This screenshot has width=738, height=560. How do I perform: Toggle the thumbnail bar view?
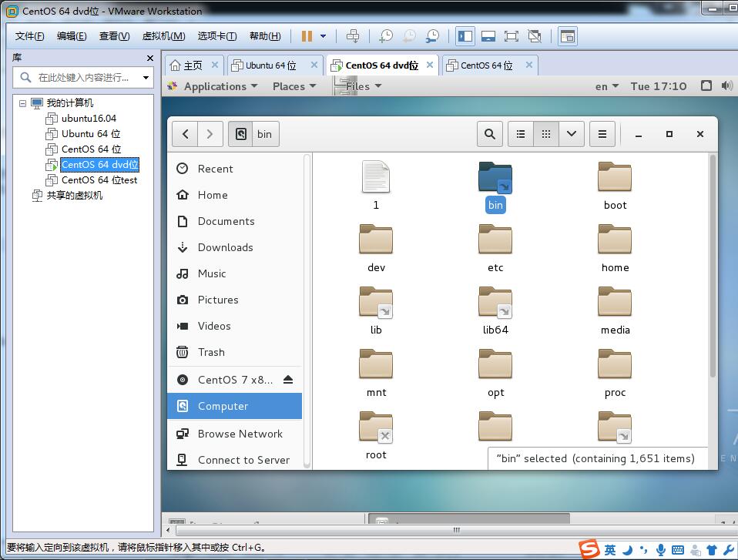(x=488, y=36)
